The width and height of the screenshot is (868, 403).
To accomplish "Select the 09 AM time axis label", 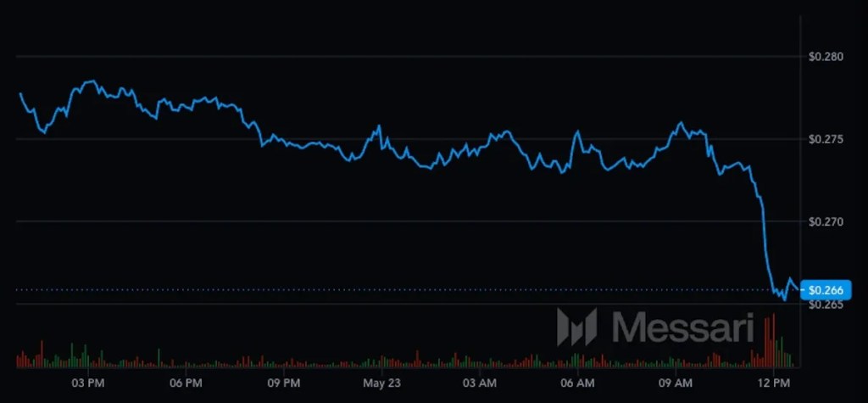I will click(676, 383).
